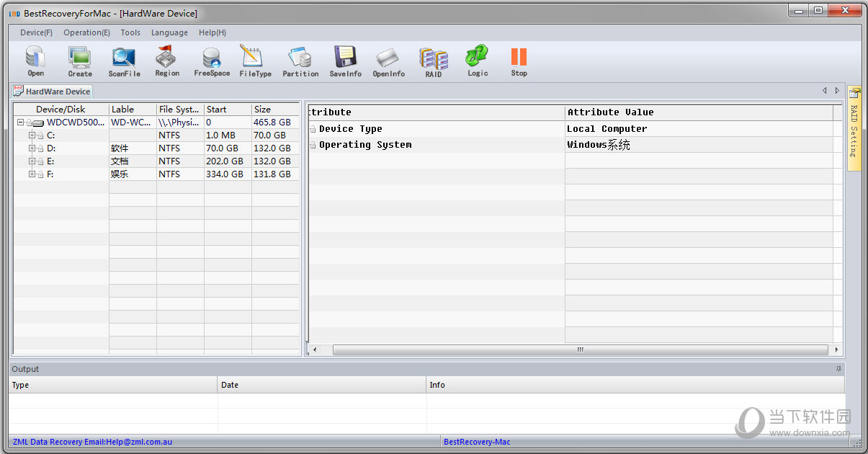Expand the C: partition node
868x454 pixels.
coord(32,135)
